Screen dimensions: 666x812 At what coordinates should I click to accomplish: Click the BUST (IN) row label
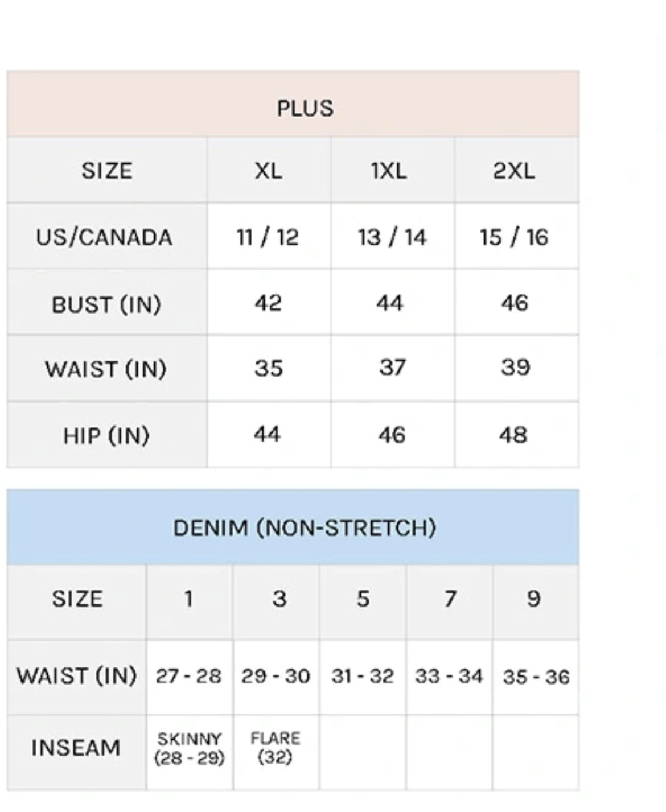(106, 304)
